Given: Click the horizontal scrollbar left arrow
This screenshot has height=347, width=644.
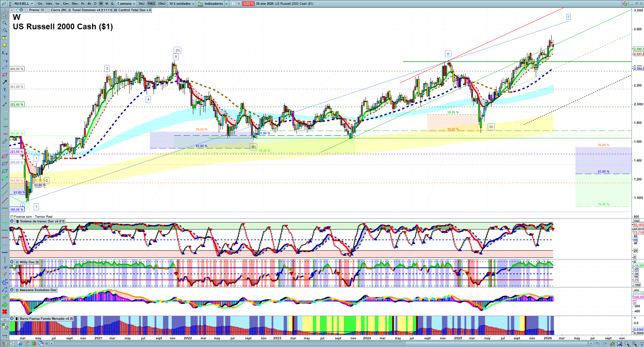Looking at the screenshot, I should click(x=51, y=344).
